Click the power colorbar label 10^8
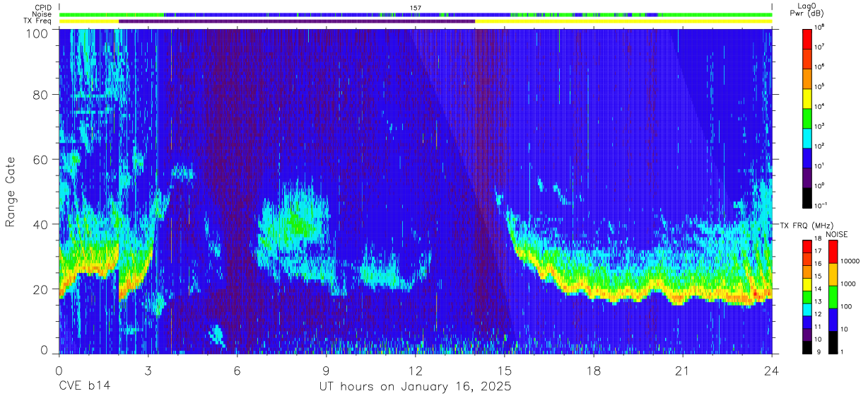 click(819, 28)
